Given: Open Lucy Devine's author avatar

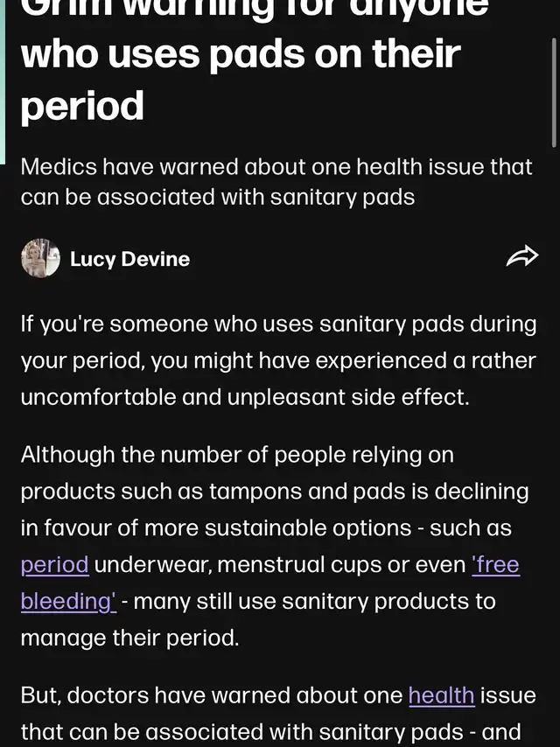Looking at the screenshot, I should click(x=40, y=258).
